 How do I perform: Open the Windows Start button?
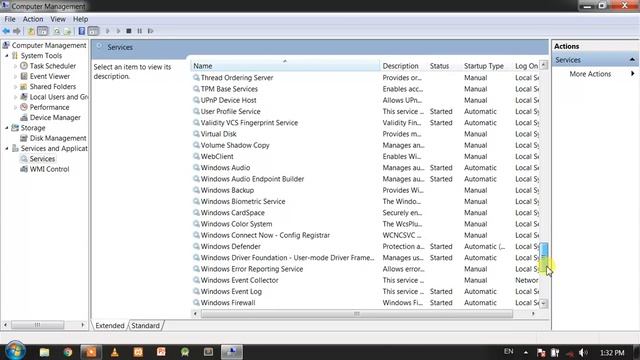click(15, 351)
